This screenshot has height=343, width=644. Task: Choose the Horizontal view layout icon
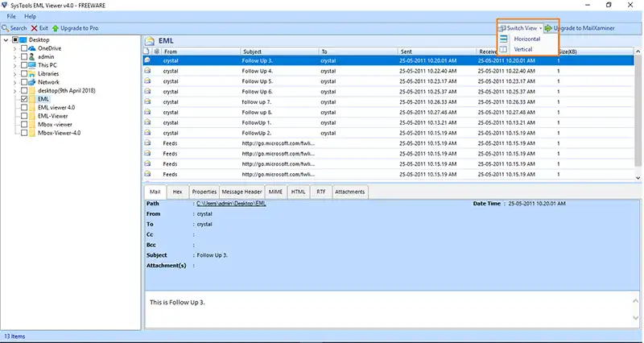[504, 39]
